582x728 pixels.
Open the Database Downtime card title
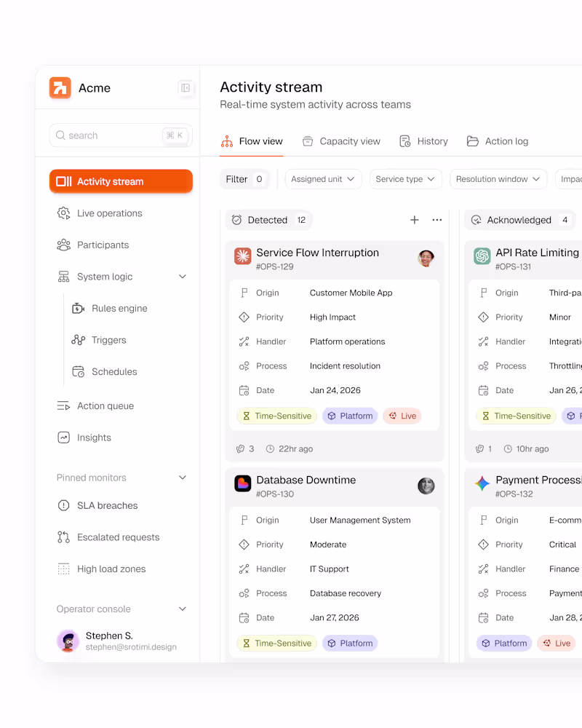coord(306,480)
